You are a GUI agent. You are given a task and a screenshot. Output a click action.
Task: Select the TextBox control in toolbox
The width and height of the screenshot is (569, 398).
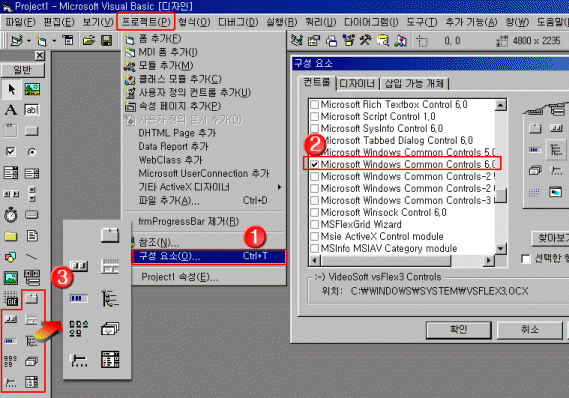32,110
